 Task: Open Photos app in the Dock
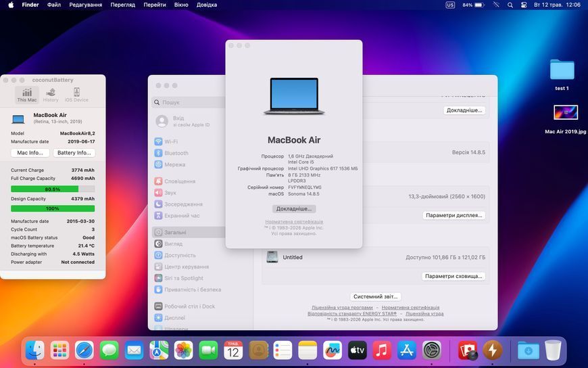(183, 350)
